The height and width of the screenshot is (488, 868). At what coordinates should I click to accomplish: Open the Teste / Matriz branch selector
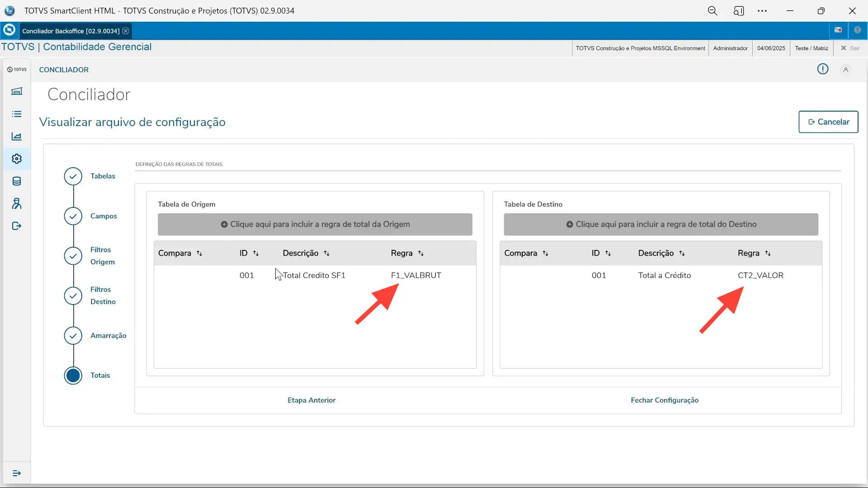(x=811, y=48)
